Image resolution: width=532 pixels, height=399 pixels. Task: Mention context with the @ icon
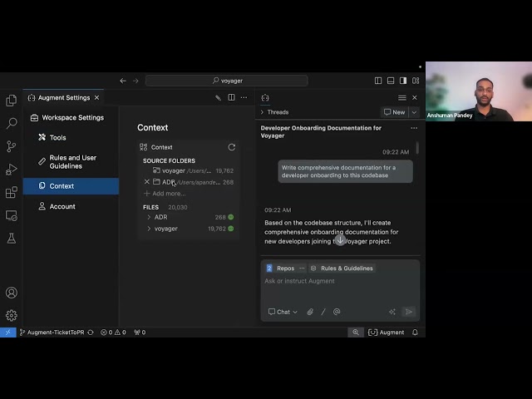click(x=337, y=312)
